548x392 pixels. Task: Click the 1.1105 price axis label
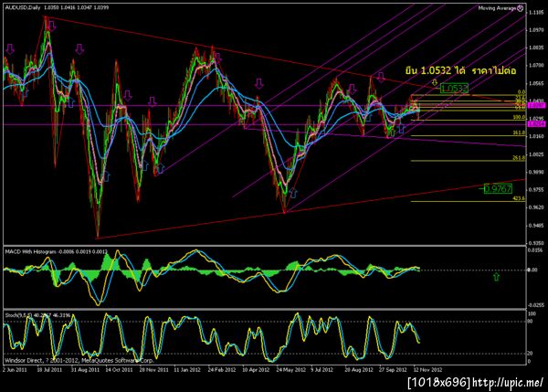(x=536, y=13)
